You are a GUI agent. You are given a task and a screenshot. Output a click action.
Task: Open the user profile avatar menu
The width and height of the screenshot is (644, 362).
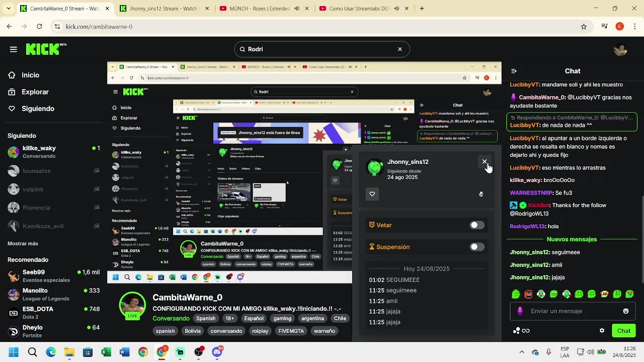(x=620, y=49)
